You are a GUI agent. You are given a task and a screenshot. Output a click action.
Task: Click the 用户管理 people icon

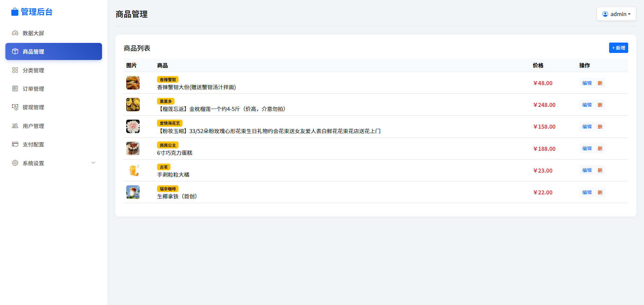15,126
